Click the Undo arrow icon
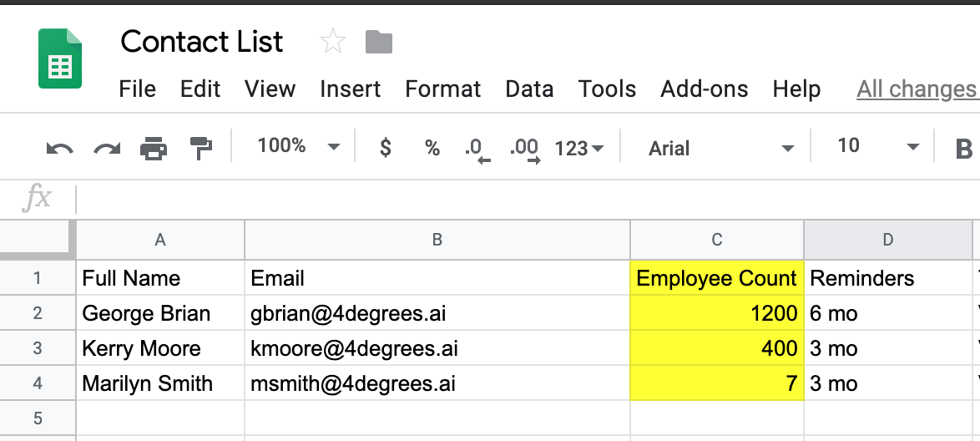 (x=60, y=149)
